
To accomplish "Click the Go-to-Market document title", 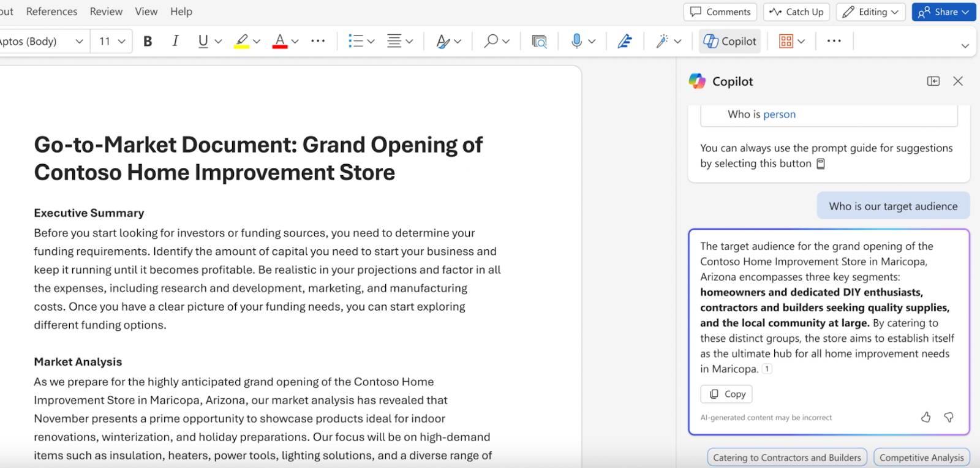I will click(x=258, y=159).
